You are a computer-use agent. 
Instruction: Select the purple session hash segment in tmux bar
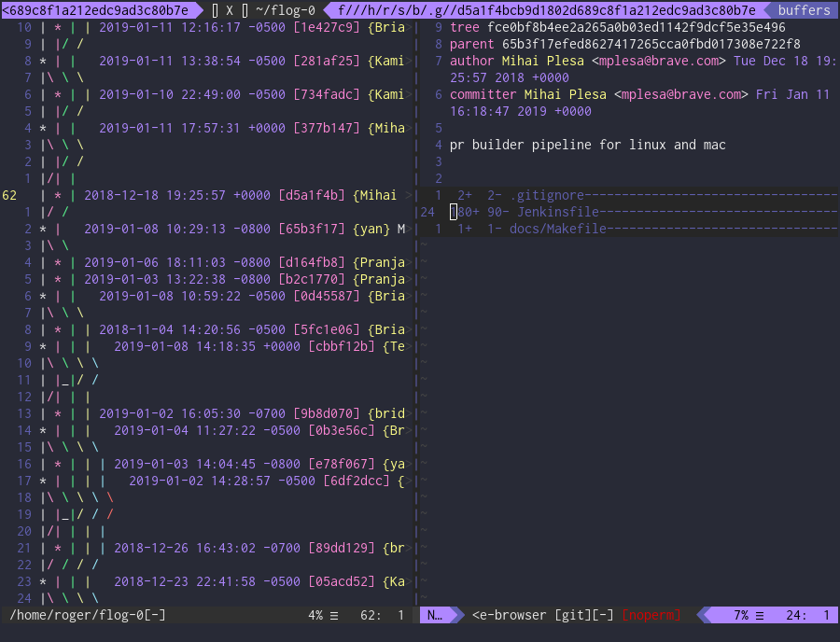(x=99, y=10)
